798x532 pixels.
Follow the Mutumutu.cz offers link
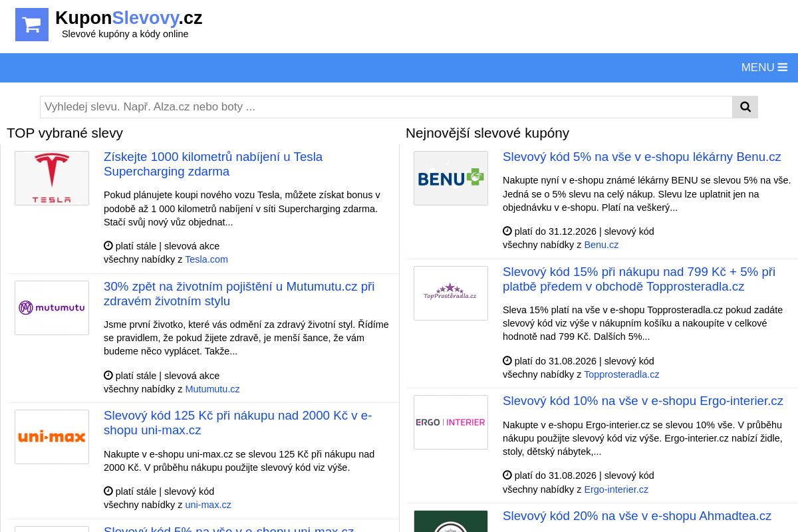(x=212, y=389)
